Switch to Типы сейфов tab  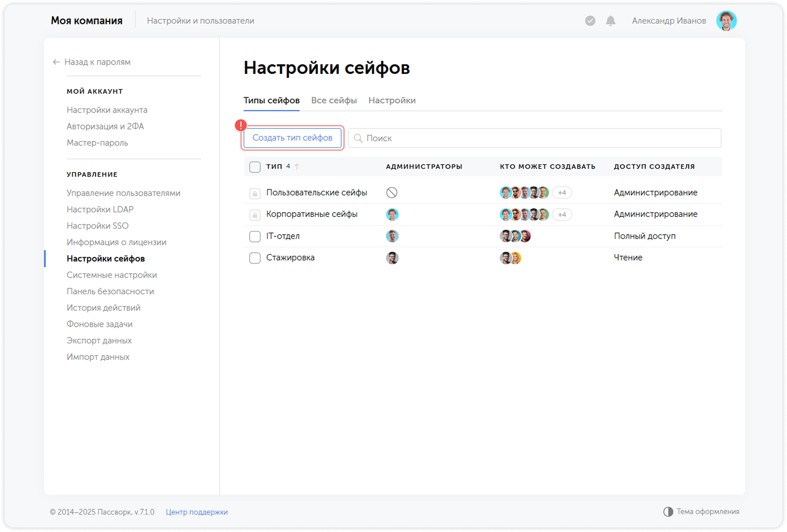[x=272, y=100]
